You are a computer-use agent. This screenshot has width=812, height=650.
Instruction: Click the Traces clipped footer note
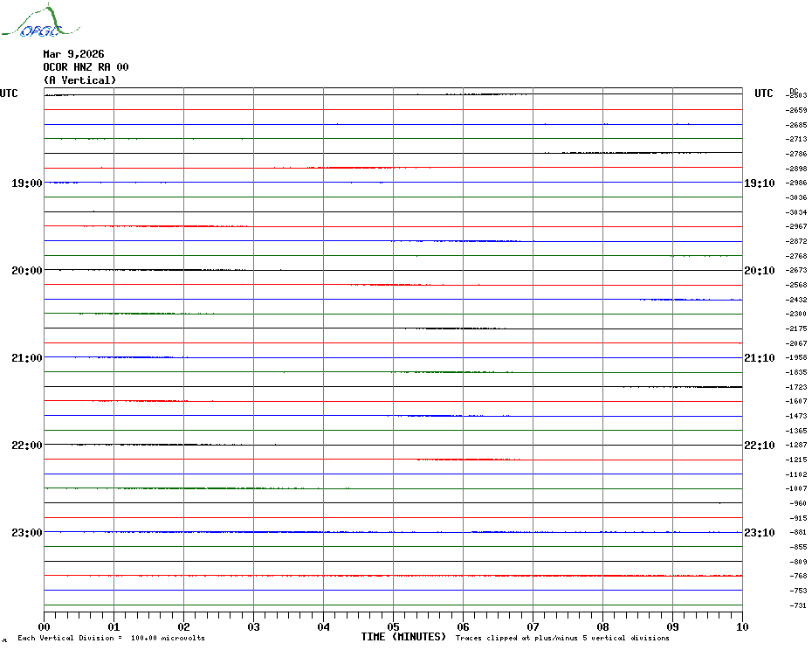[x=562, y=639]
